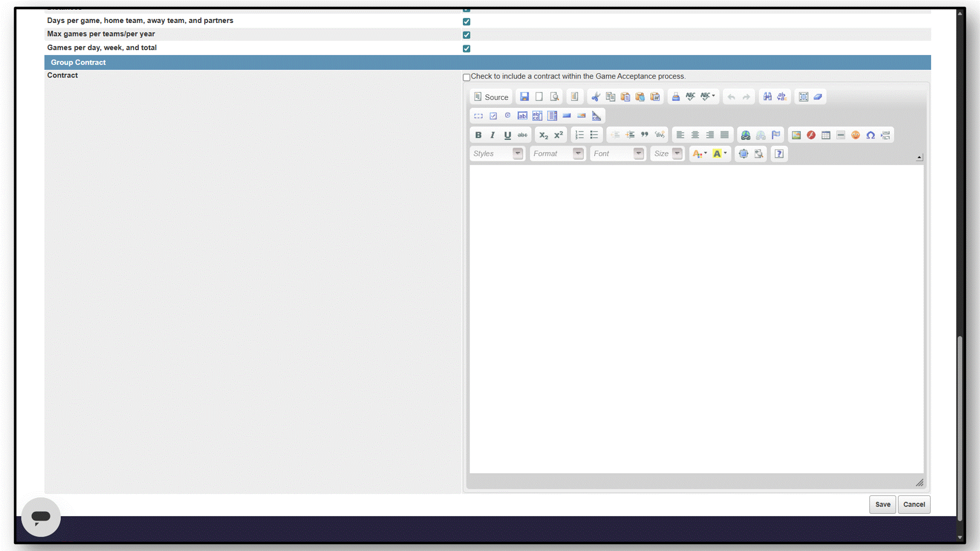This screenshot has width=980, height=551.
Task: Click the Source view button
Action: coord(491,97)
